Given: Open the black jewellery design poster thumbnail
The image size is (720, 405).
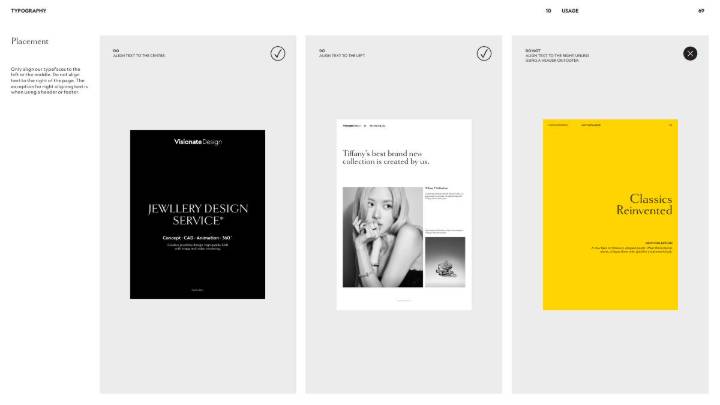Looking at the screenshot, I should (x=197, y=214).
